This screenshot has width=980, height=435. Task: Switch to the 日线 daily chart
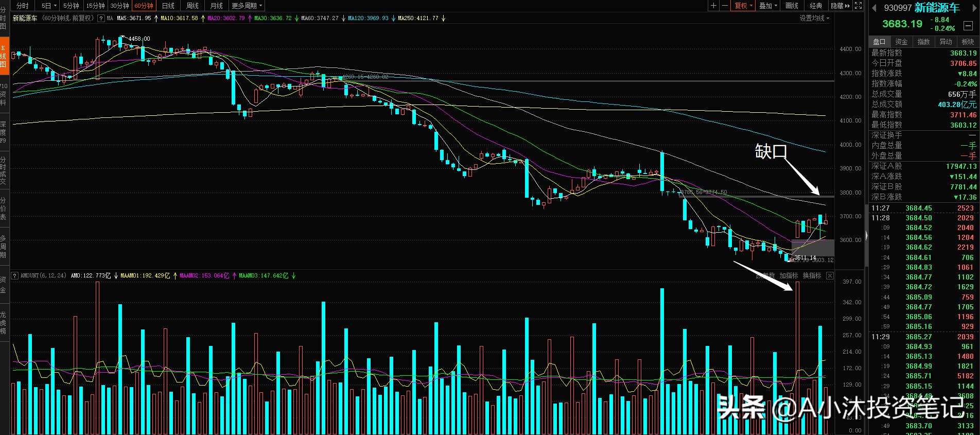pos(168,6)
